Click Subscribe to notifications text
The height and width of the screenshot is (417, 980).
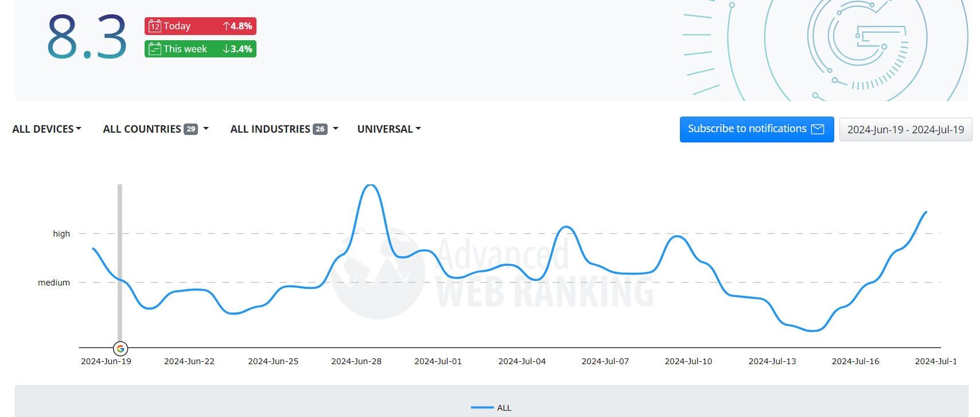point(747,129)
